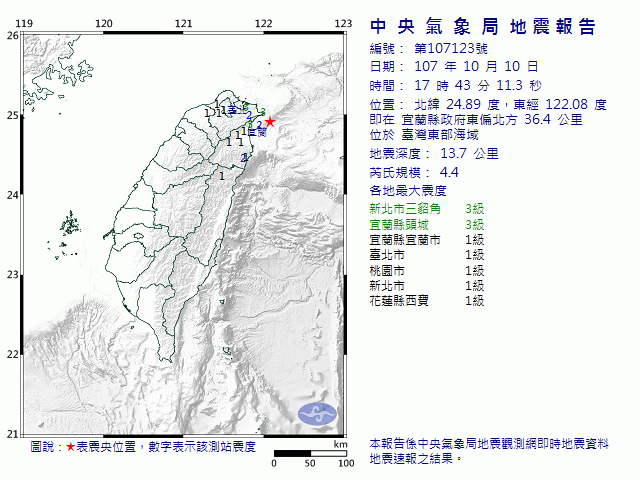
Task: Click the latitude axis label 21
Action: [x=12, y=434]
